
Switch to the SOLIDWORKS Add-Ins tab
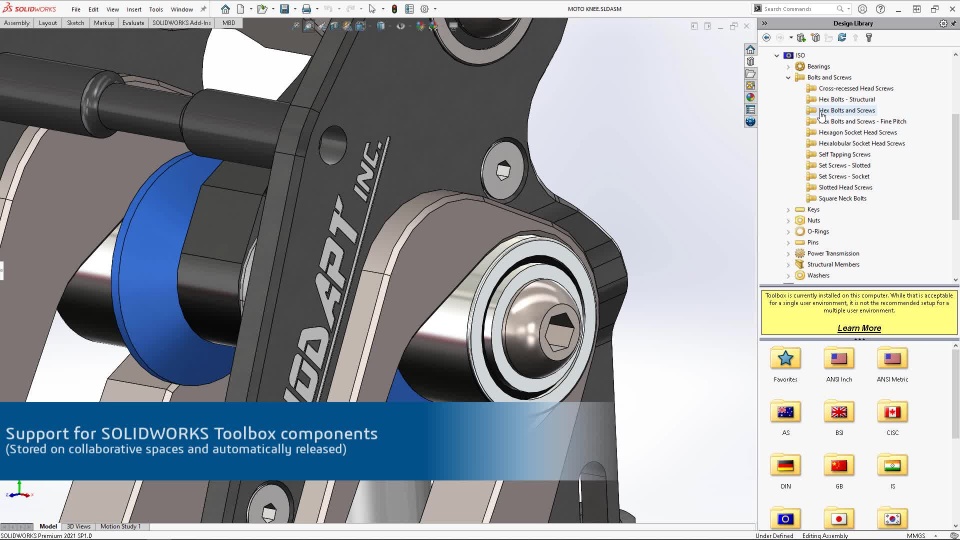pos(182,23)
